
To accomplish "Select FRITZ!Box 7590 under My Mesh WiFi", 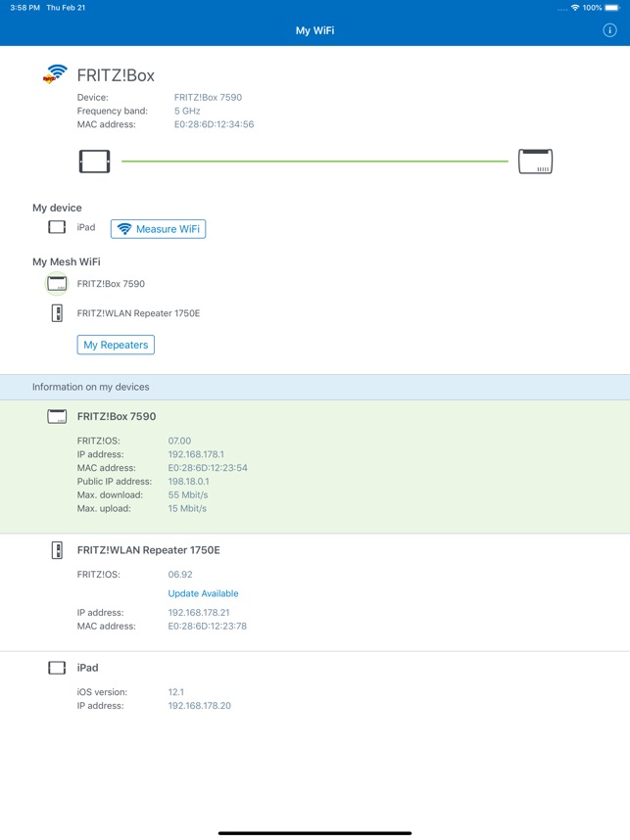I will pyautogui.click(x=111, y=284).
